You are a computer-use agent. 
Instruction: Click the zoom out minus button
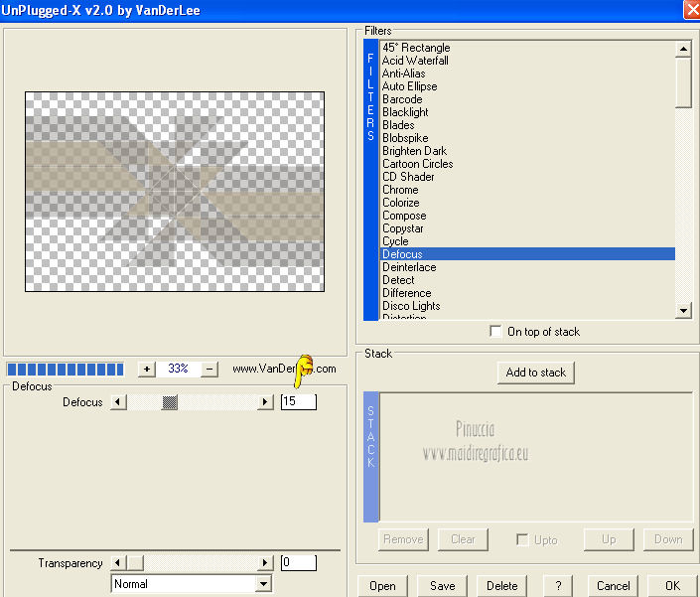coord(210,369)
